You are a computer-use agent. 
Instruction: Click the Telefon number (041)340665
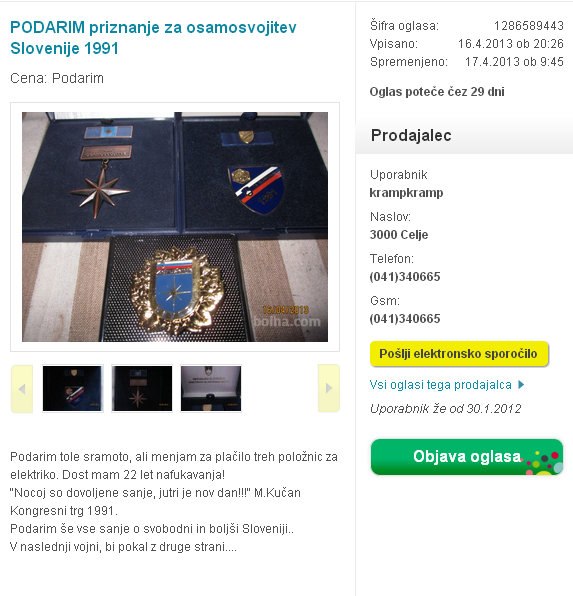point(405,276)
